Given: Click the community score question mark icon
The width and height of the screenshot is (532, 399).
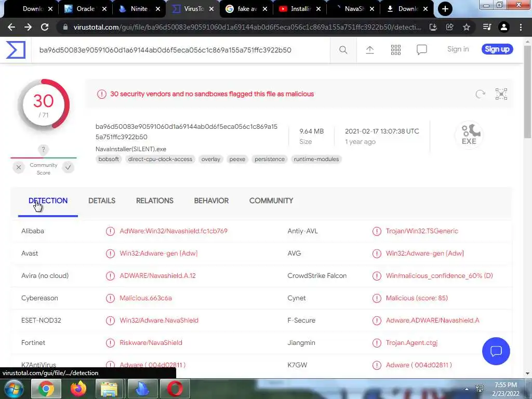Looking at the screenshot, I should (x=43, y=150).
